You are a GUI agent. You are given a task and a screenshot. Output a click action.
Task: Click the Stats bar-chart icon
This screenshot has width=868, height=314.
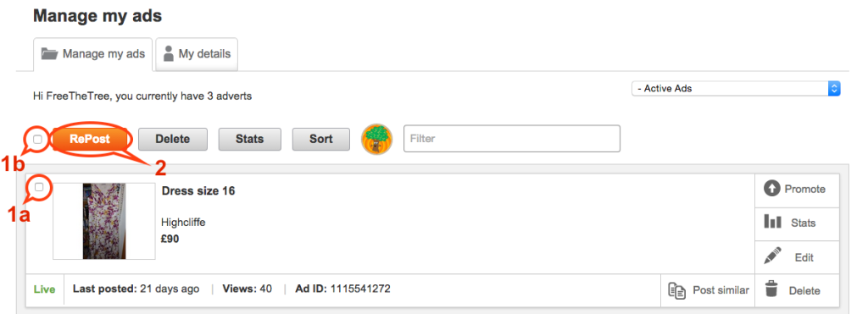(773, 223)
